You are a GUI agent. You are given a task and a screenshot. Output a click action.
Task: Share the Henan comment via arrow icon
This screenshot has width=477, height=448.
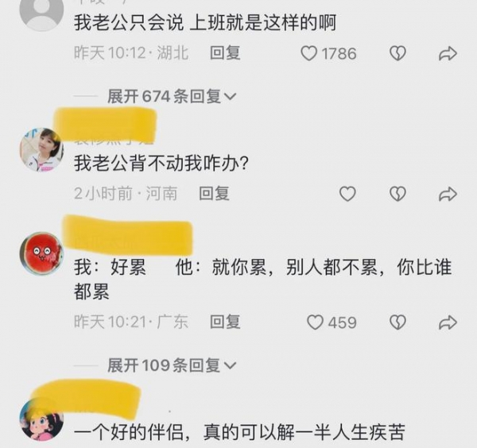tap(448, 195)
